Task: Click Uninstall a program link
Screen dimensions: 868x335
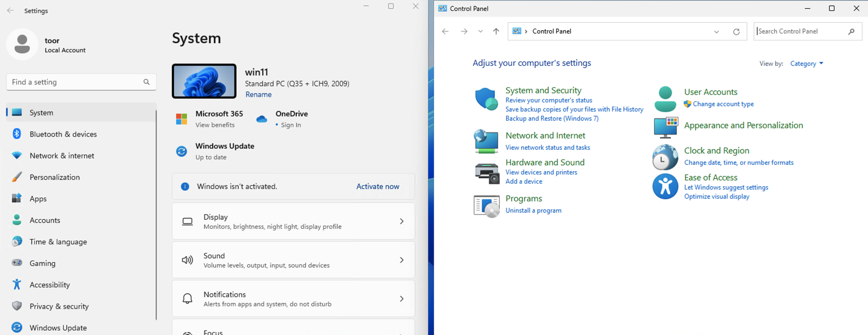Action: (x=533, y=211)
